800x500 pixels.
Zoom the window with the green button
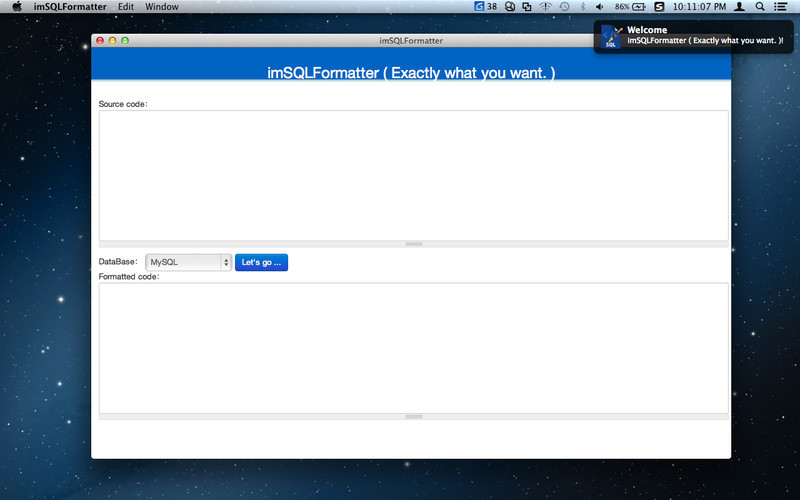125,40
